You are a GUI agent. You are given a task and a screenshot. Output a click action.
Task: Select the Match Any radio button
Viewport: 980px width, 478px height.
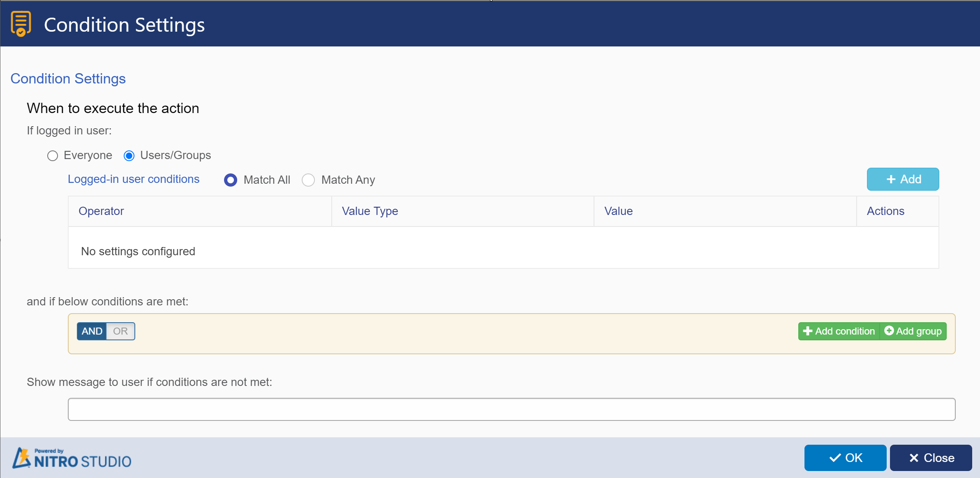pyautogui.click(x=309, y=180)
